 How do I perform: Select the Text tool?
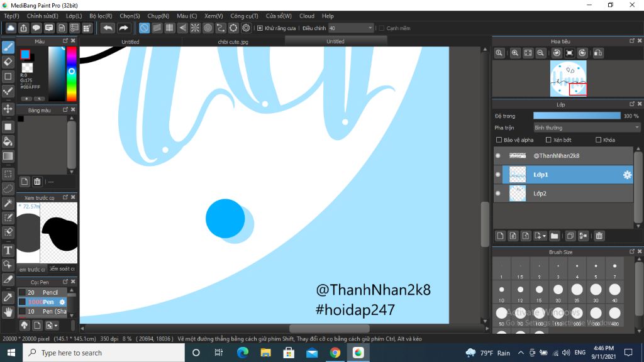pyautogui.click(x=8, y=250)
